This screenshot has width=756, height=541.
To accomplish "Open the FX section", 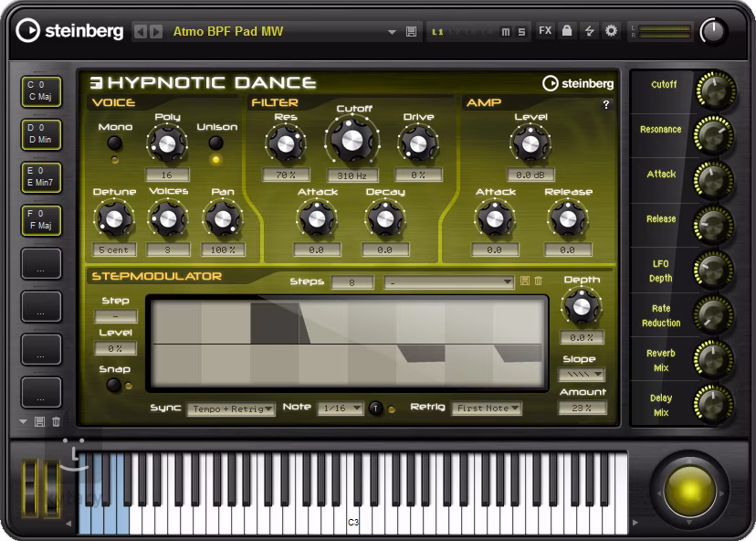I will (x=545, y=31).
